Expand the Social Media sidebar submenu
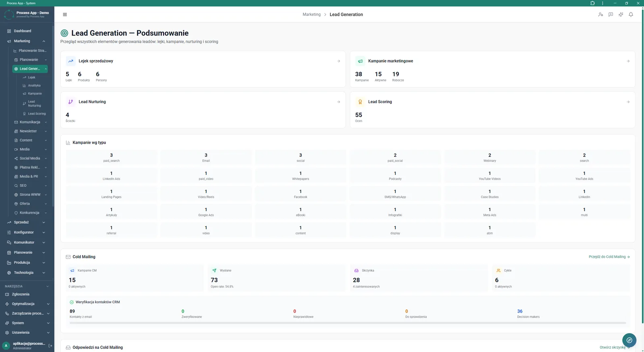Image resolution: width=644 pixels, height=352 pixels. pyautogui.click(x=45, y=158)
